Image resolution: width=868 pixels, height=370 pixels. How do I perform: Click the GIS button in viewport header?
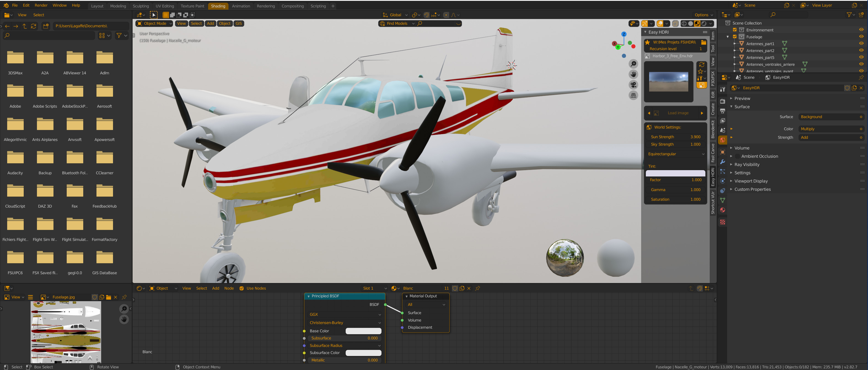tap(238, 24)
